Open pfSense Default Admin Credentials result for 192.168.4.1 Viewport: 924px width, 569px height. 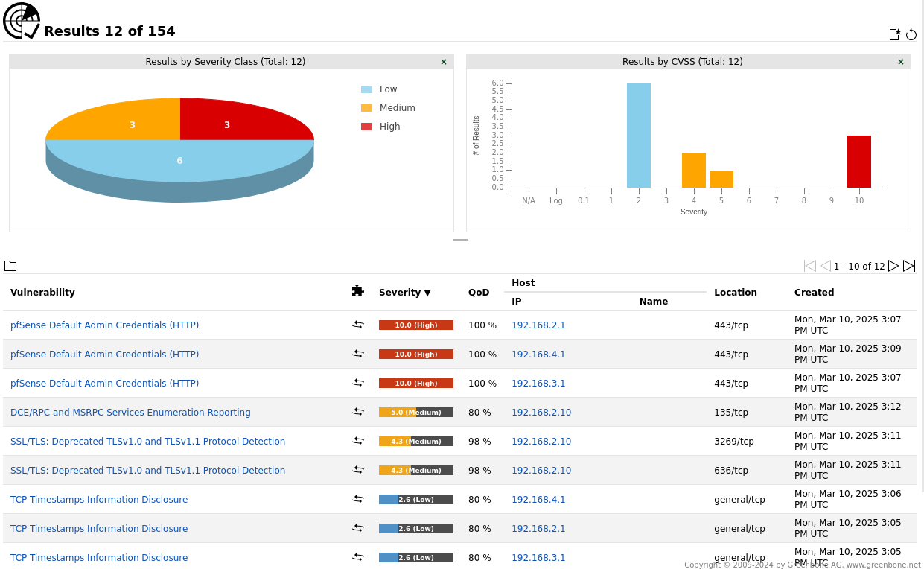(104, 355)
